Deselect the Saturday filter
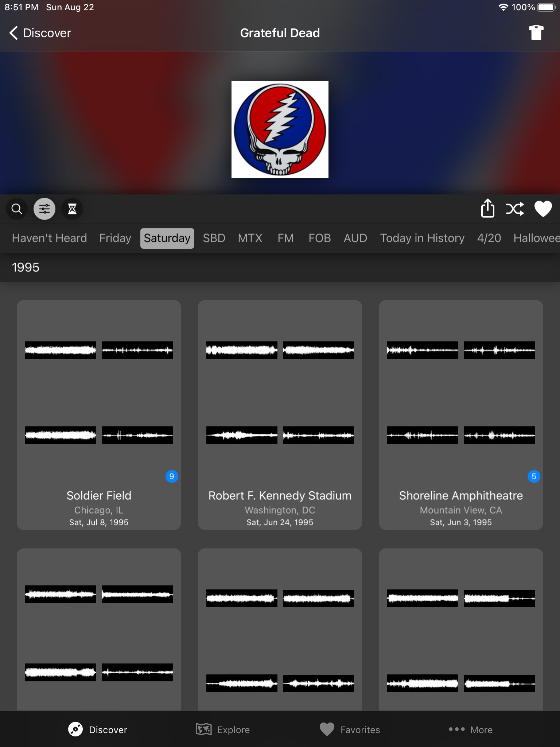Viewport: 560px width, 747px height. (x=167, y=238)
